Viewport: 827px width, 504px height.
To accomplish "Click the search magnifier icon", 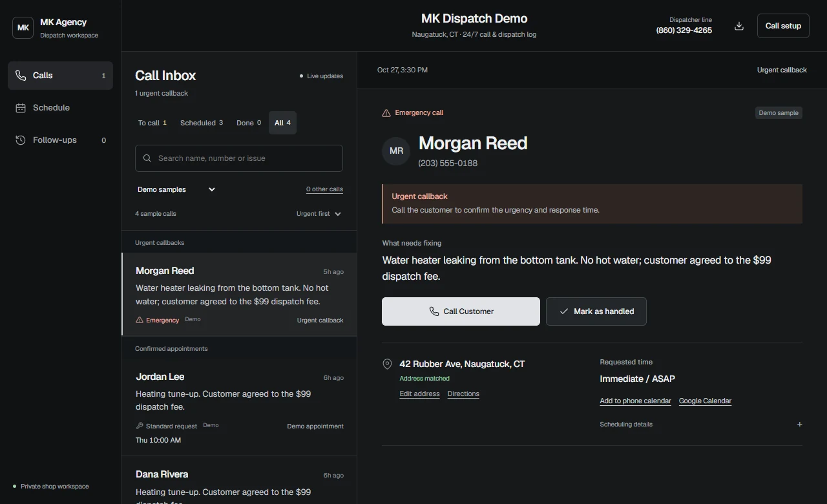I will (147, 158).
